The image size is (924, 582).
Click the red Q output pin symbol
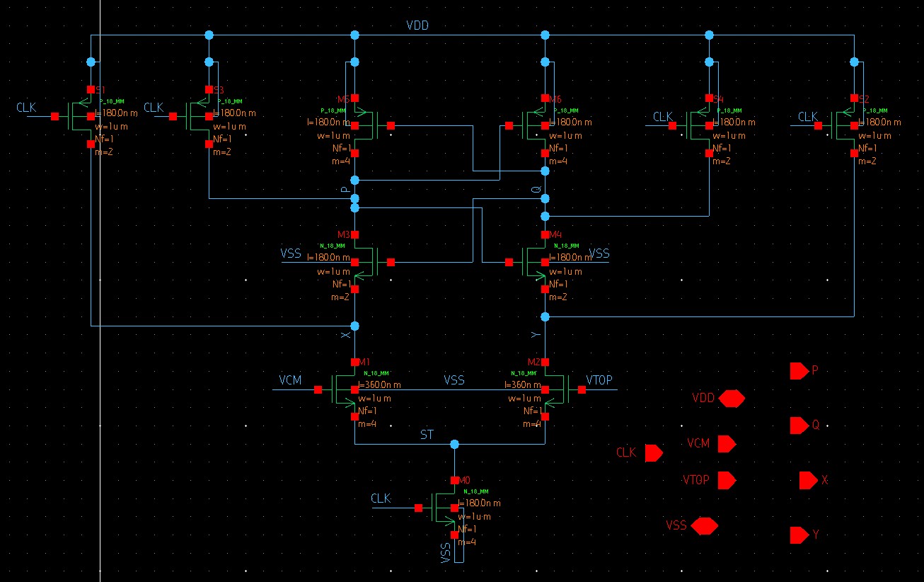tap(799, 426)
